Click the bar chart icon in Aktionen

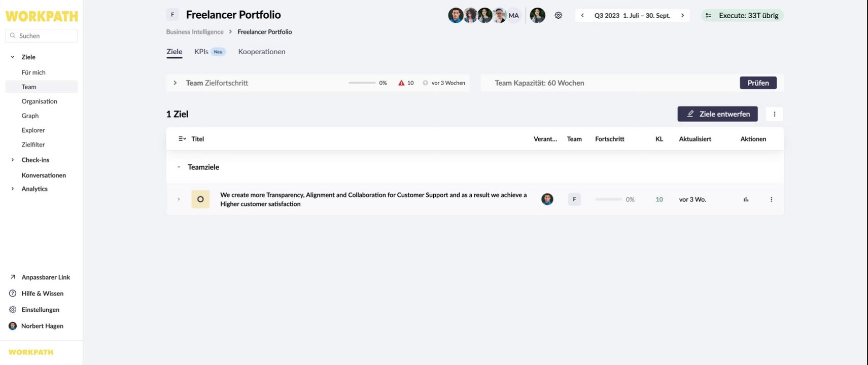(746, 200)
